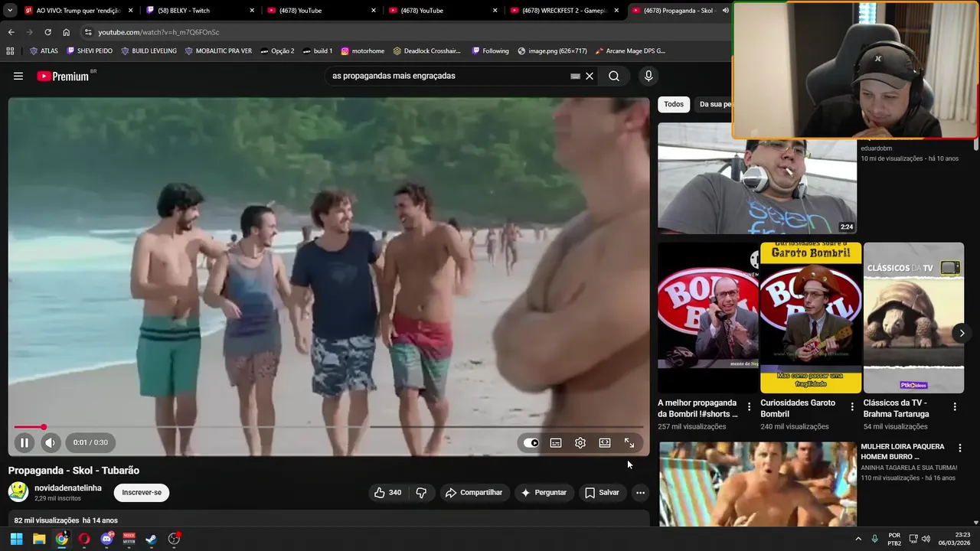Share the video via Compartilhar
980x551 pixels.
coord(474,493)
